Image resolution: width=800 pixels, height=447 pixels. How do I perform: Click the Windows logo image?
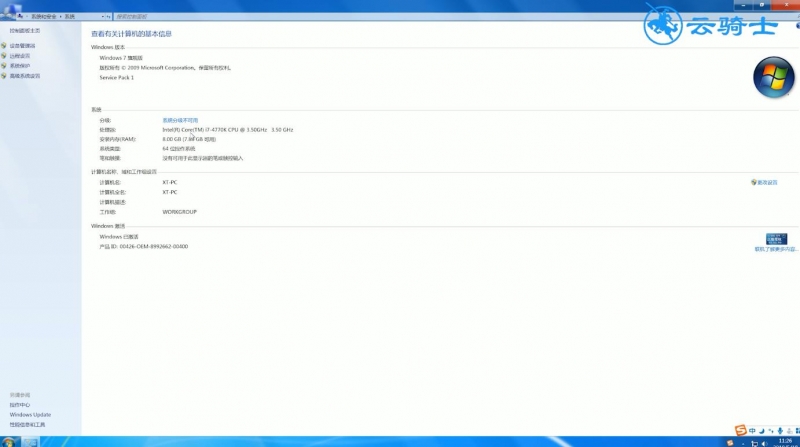pos(773,77)
